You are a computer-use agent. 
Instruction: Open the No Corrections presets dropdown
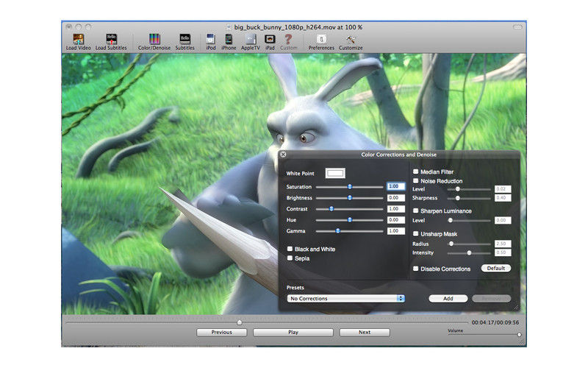click(345, 299)
